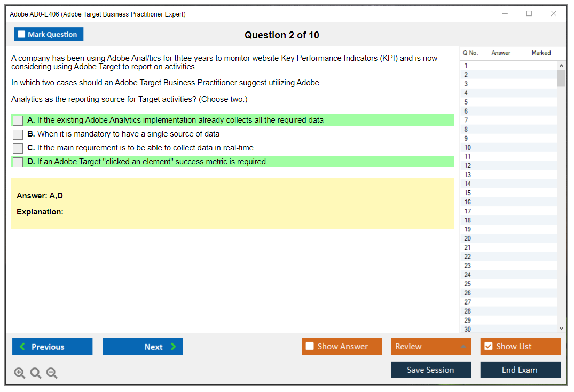Screen dimensions: 574x392
Task: Select question 10 in the list
Action: (x=468, y=148)
